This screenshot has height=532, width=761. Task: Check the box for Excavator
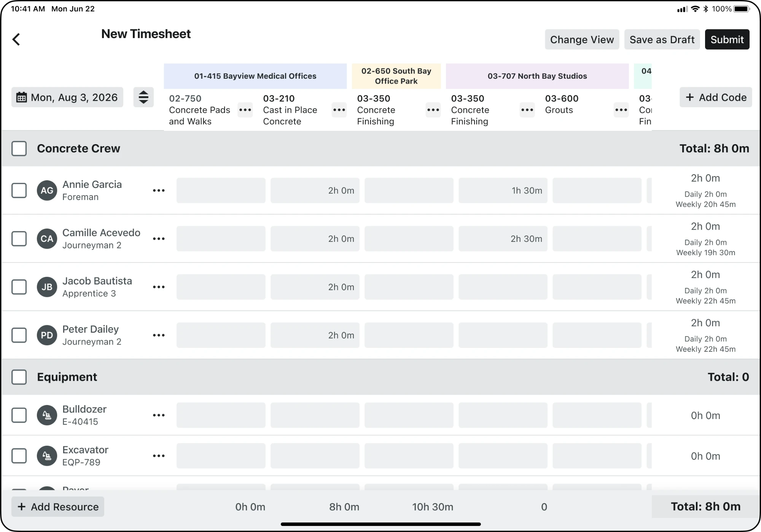19,456
